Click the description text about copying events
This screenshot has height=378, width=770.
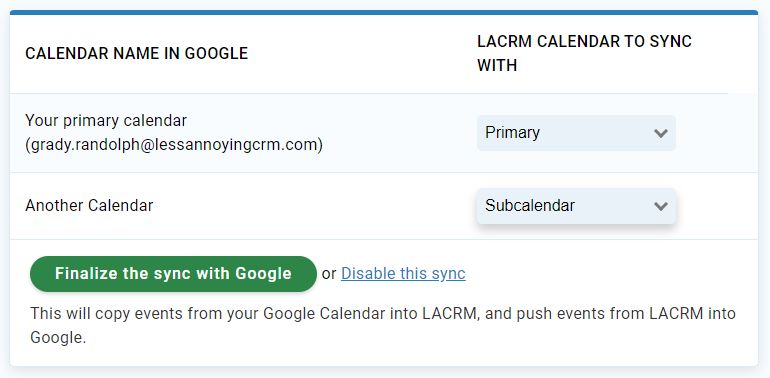(x=383, y=325)
